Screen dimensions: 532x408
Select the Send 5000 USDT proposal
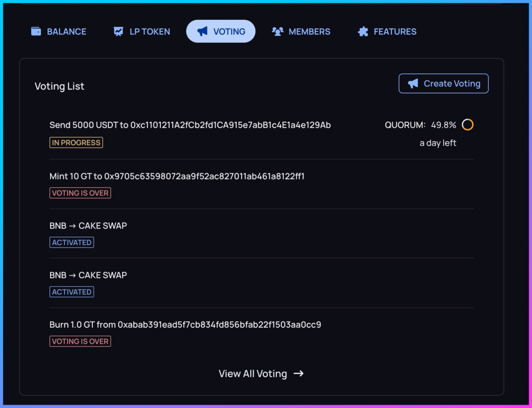coord(190,125)
